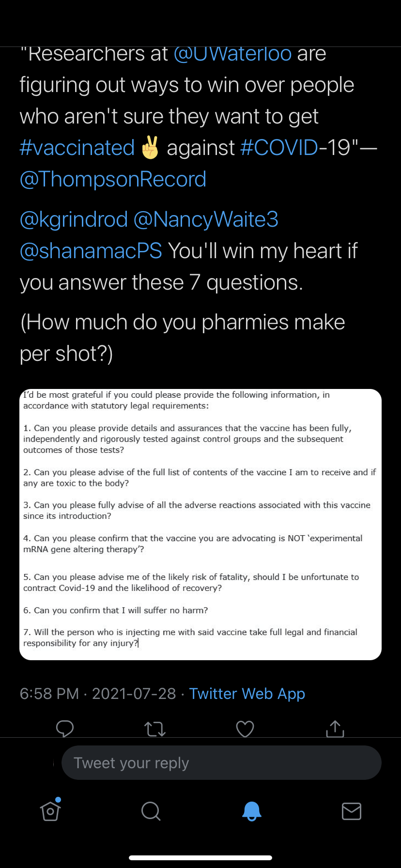Retweet this tweet
The image size is (401, 868).
155,729
